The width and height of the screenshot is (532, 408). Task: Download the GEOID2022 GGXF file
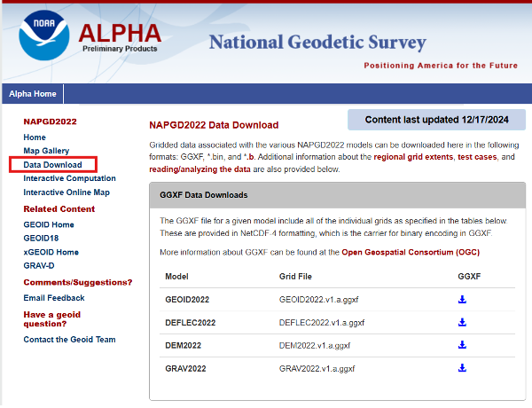click(x=462, y=300)
